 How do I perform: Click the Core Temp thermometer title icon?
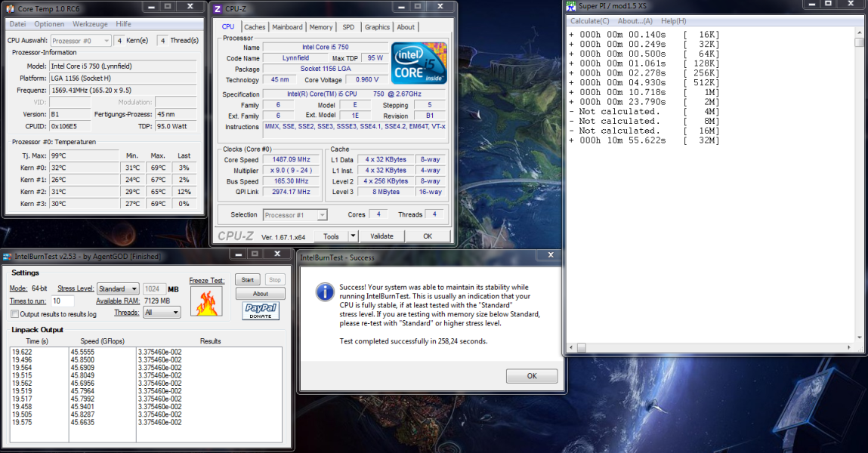point(10,8)
